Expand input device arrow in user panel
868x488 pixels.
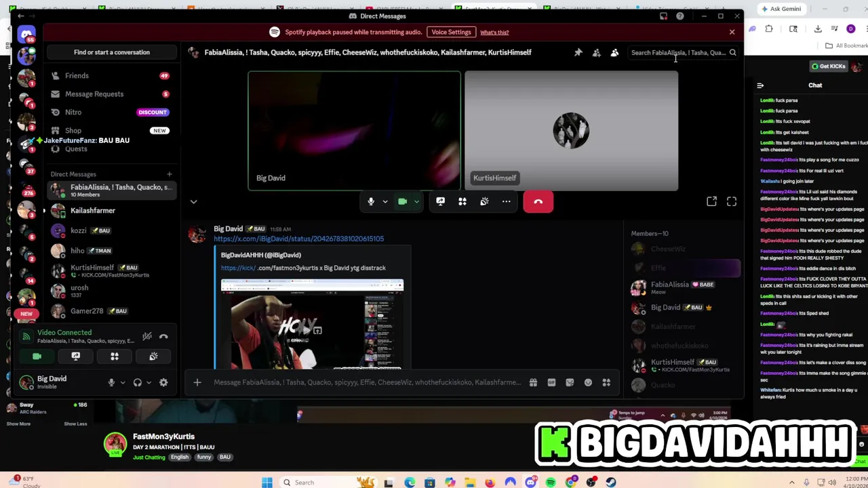point(123,382)
